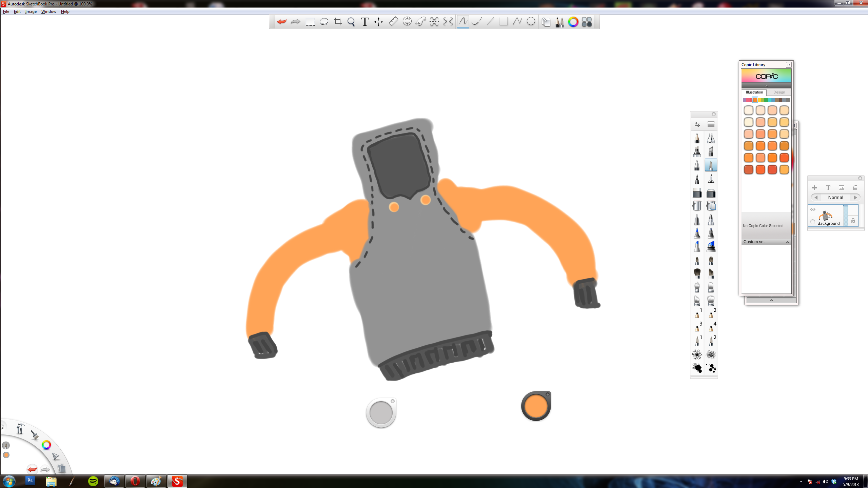Open Spotify from the taskbar
This screenshot has height=488, width=868.
click(93, 481)
